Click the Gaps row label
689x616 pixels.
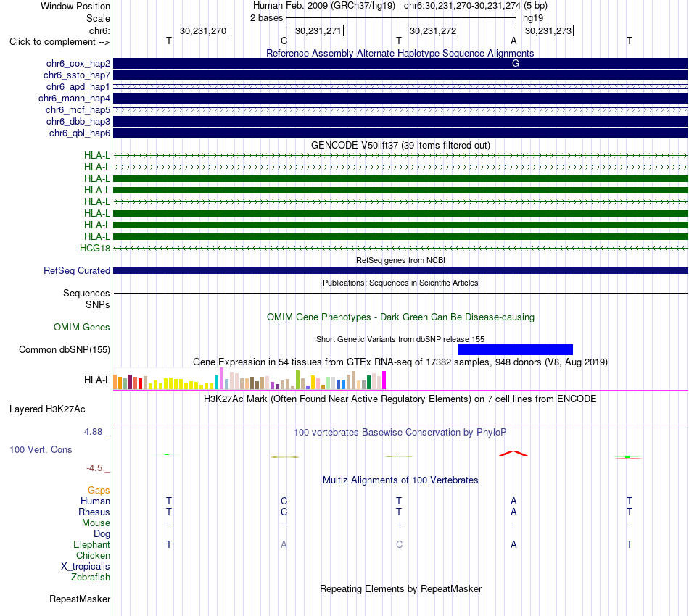coord(99,491)
